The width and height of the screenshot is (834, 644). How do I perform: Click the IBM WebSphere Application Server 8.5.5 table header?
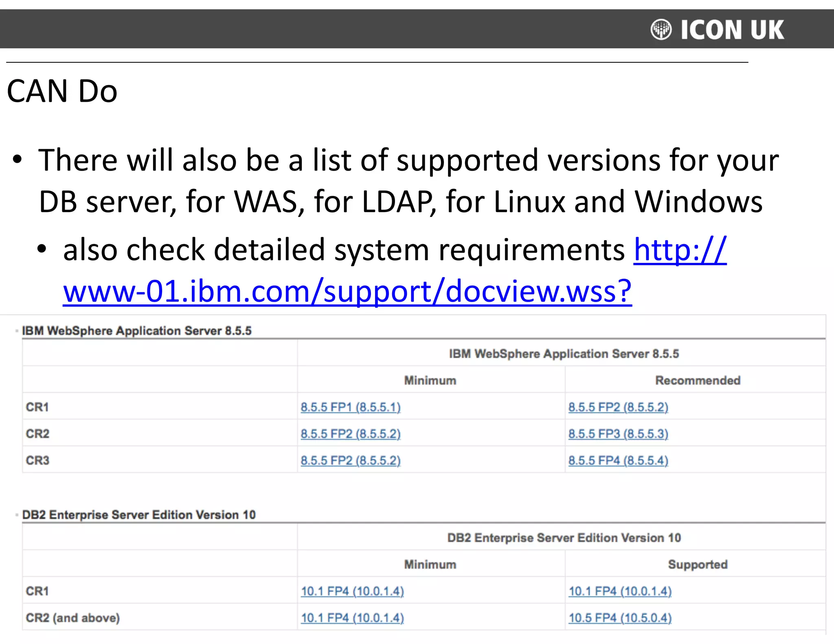pos(564,354)
